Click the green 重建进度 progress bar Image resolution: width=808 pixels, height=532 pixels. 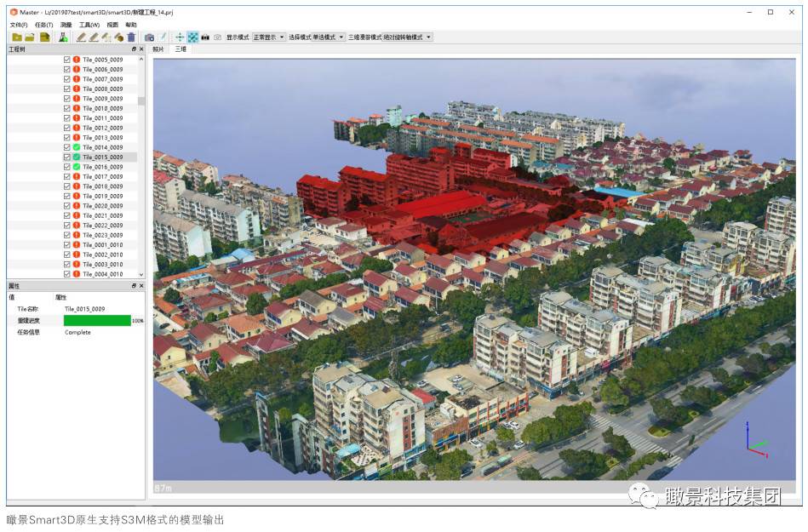97,320
